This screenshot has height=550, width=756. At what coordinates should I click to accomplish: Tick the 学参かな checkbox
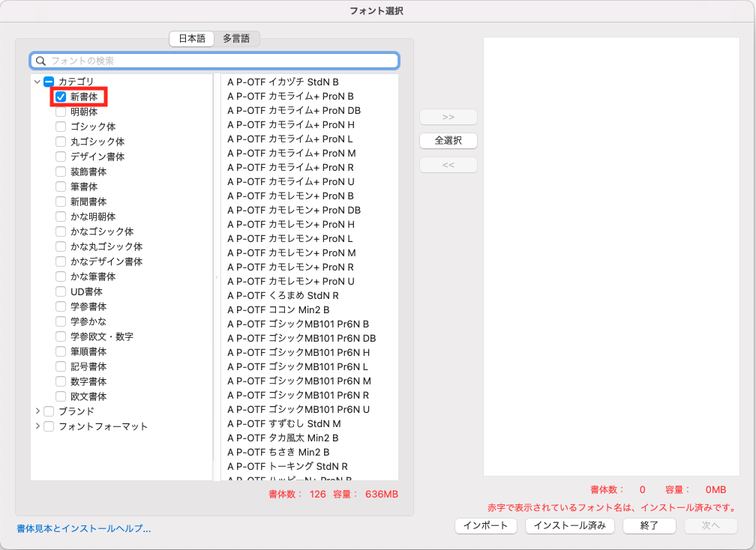[61, 321]
